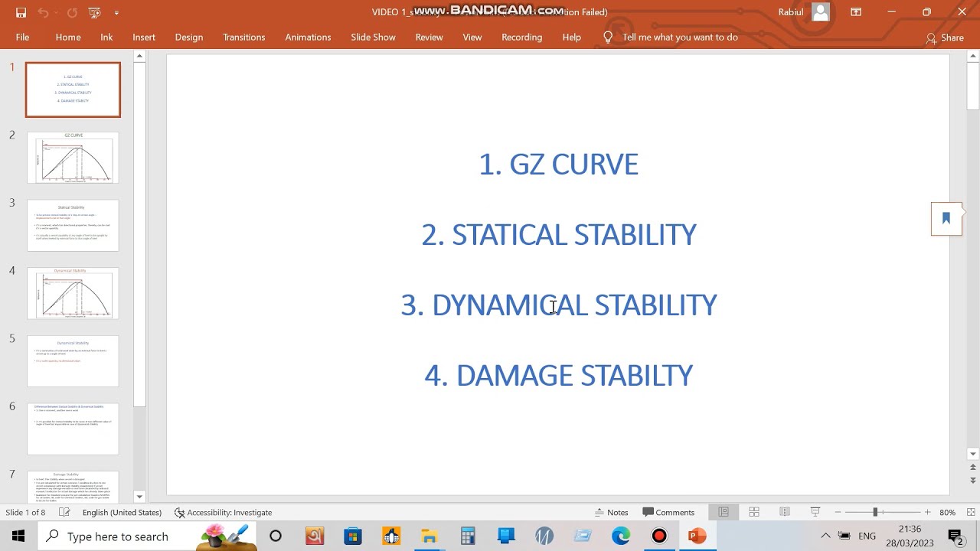Select slide 7 Damage Stability thumbnail
This screenshot has height=551, width=980.
(x=73, y=487)
